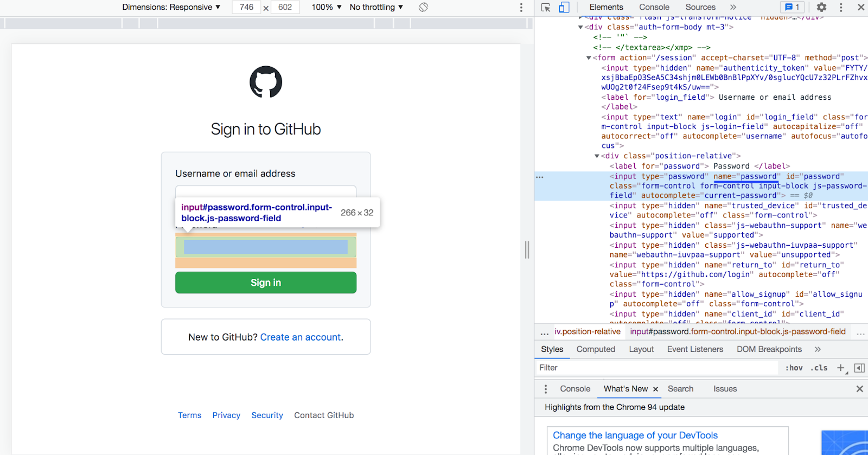Activate the inspect element picker icon
This screenshot has height=455, width=868.
pos(546,7)
